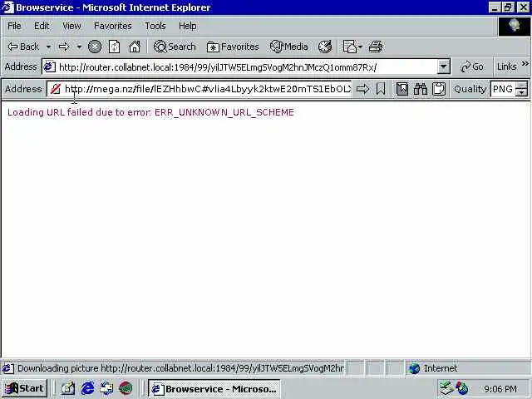Open the Favorites toolbar pane
This screenshot has height=399, width=532.
coord(233,47)
